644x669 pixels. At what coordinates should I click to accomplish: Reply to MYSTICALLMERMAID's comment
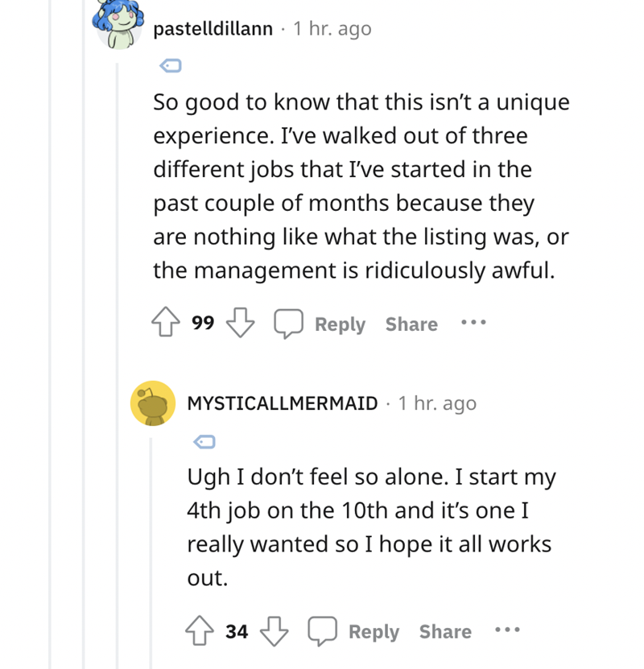374,632
